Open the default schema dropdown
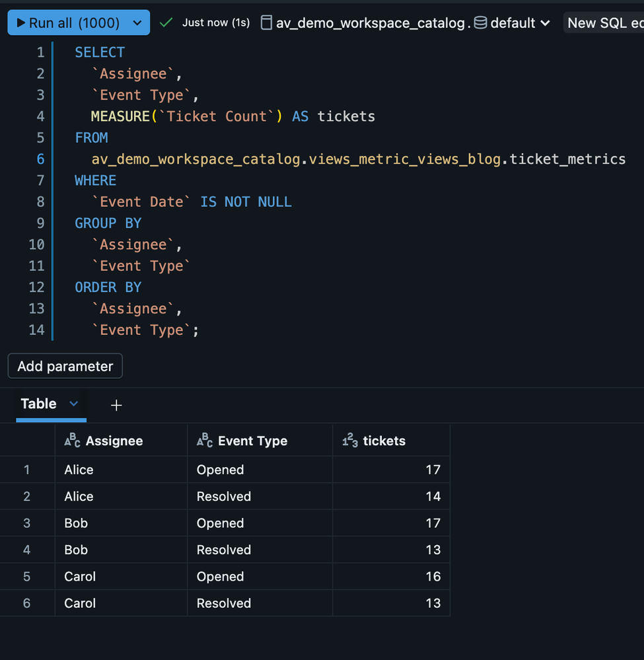Screen dimensions: 644x660 (x=546, y=22)
